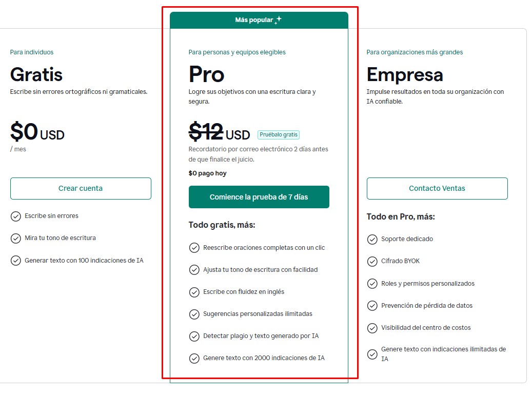Click checkmark icon next to Escribe sin errores
The image size is (532, 396).
point(16,216)
